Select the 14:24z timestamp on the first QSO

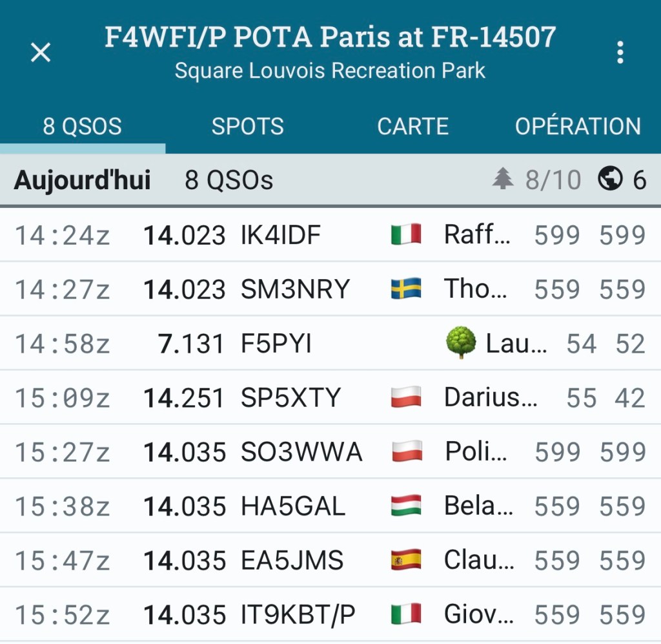point(63,236)
